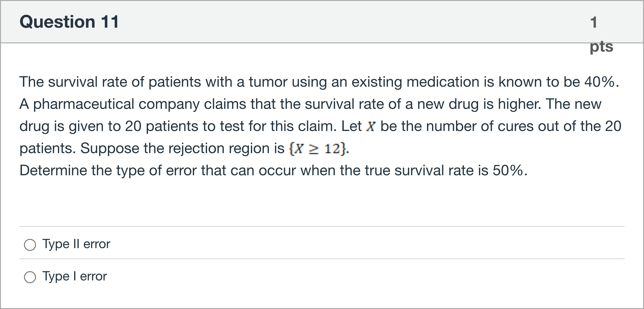
Task: Click the word "higher" in the question text
Action: 519,104
